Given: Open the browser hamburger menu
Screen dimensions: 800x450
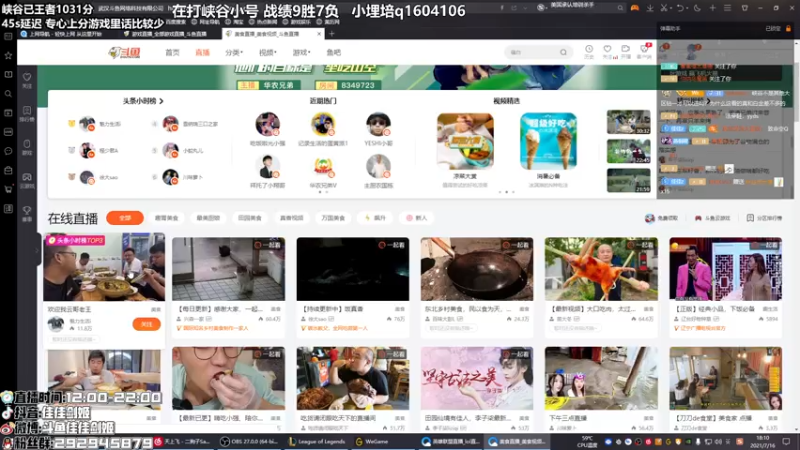Looking at the screenshot, I should pyautogui.click(x=728, y=8).
